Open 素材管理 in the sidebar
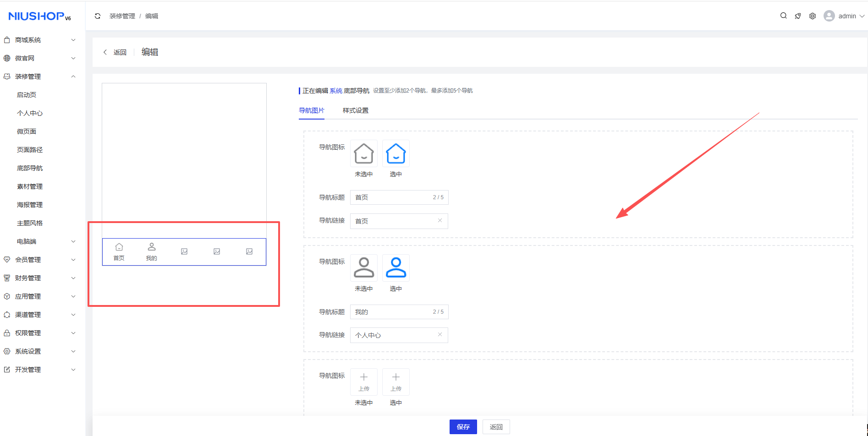Screen dimensions: 868x436 click(x=30, y=186)
